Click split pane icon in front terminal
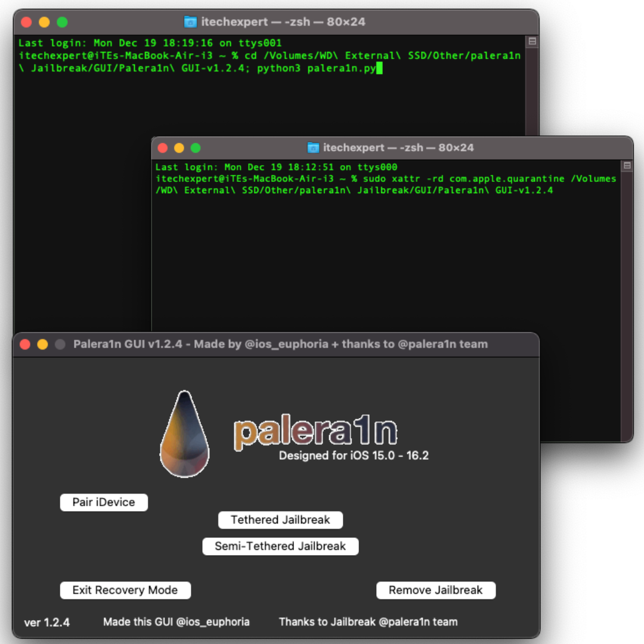Viewport: 644px width, 644px height. (627, 166)
